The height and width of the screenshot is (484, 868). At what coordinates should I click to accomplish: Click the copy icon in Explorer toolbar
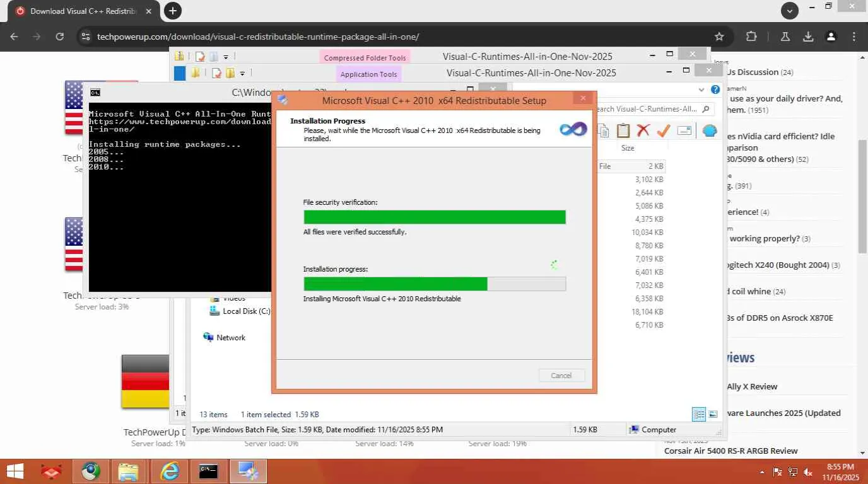click(604, 130)
